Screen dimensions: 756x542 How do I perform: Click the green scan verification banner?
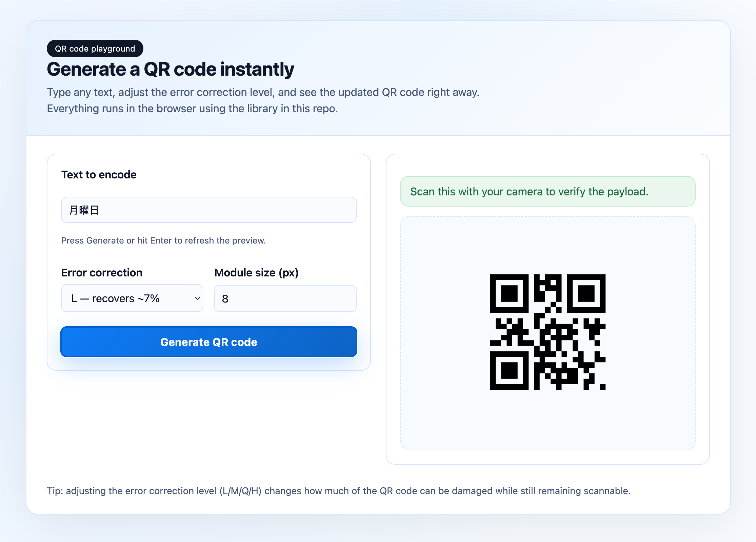tap(548, 191)
